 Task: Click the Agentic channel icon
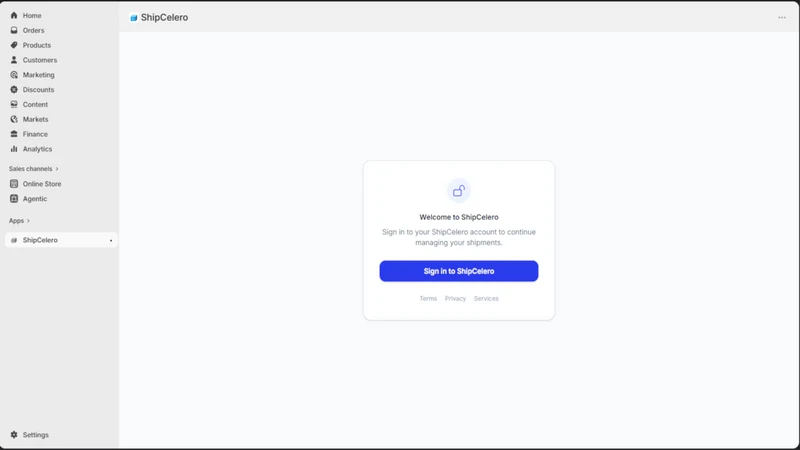tap(14, 198)
